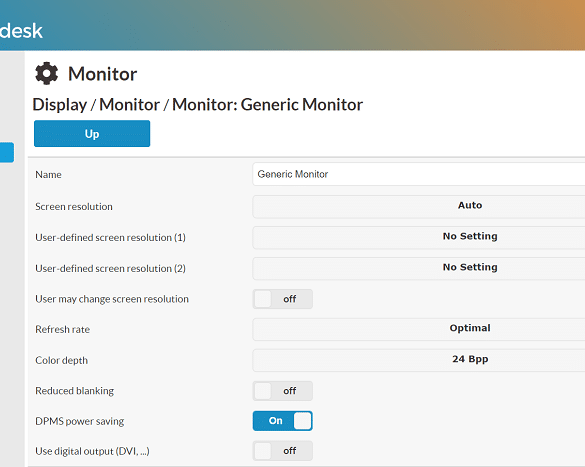Click the Name field containing Generic Monitor
The width and height of the screenshot is (585, 467).
[419, 174]
